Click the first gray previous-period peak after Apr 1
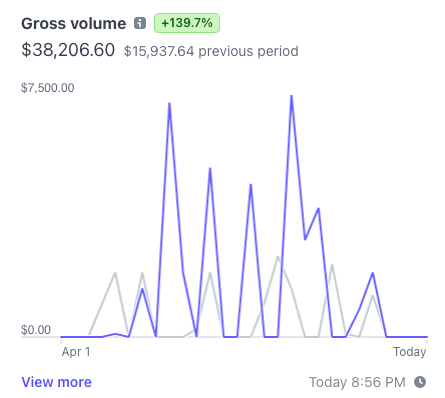This screenshot has height=398, width=445. [115, 273]
